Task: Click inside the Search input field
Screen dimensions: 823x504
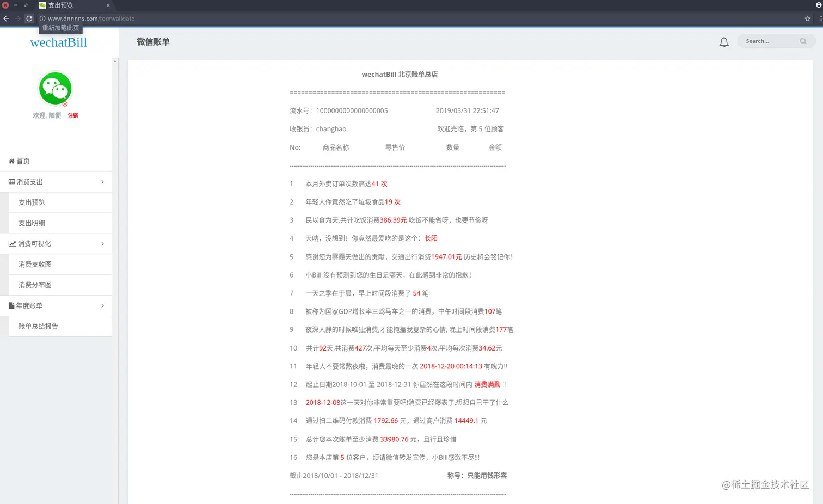Action: tap(767, 41)
